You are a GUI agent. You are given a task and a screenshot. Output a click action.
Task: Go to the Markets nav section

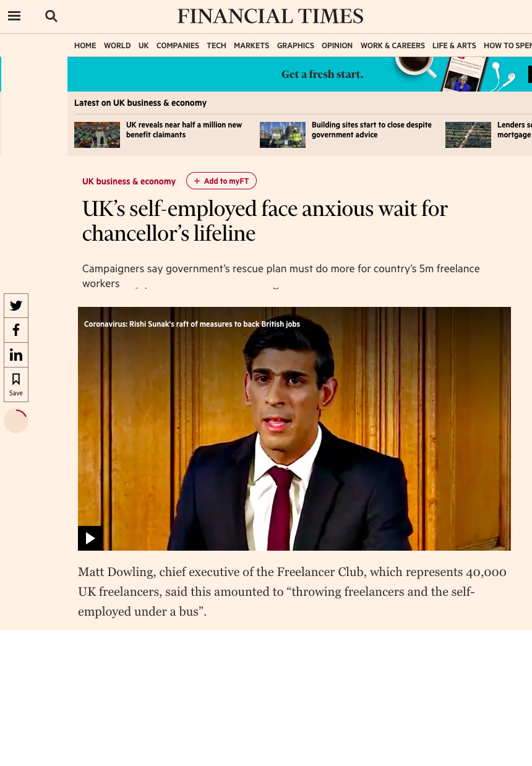tap(251, 46)
